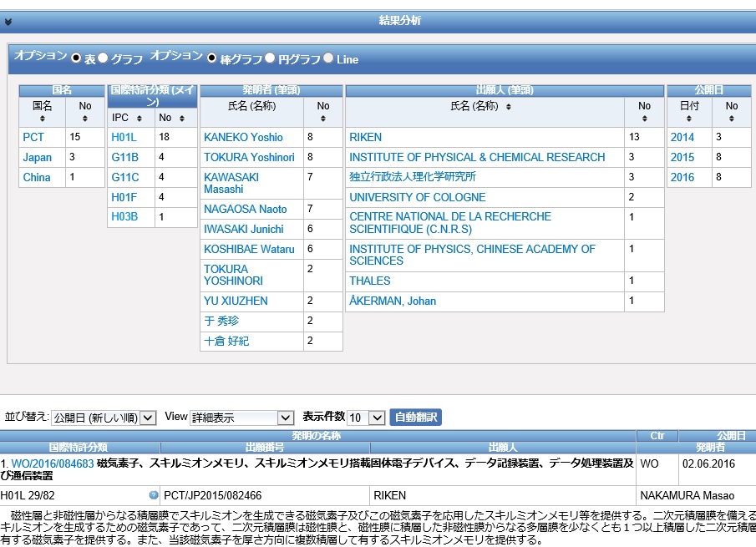Filter by IPC class G11B

(x=124, y=158)
